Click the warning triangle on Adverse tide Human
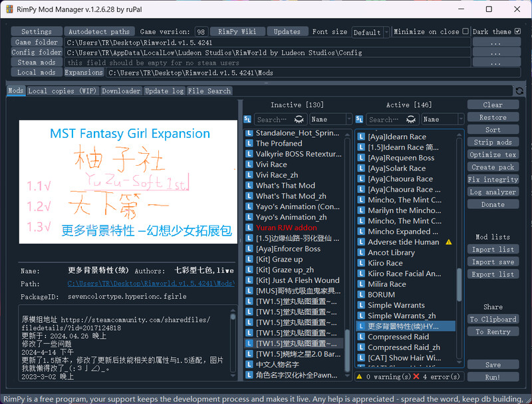This screenshot has width=532, height=404. 448,242
